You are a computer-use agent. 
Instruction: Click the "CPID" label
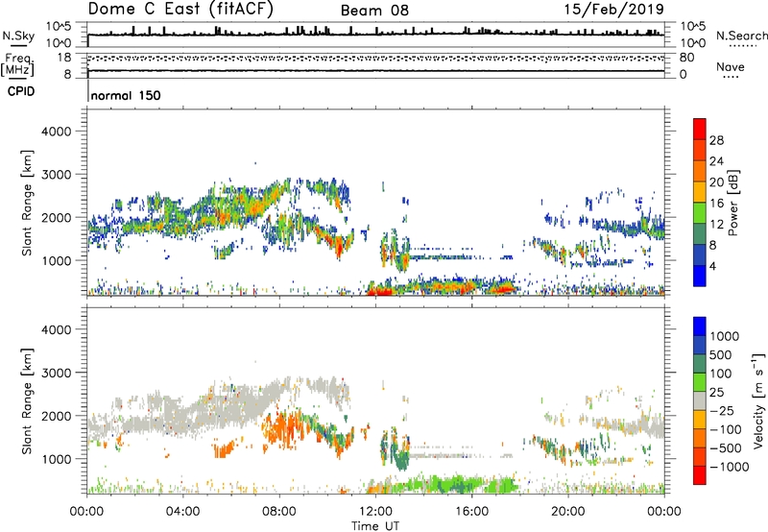click(21, 91)
